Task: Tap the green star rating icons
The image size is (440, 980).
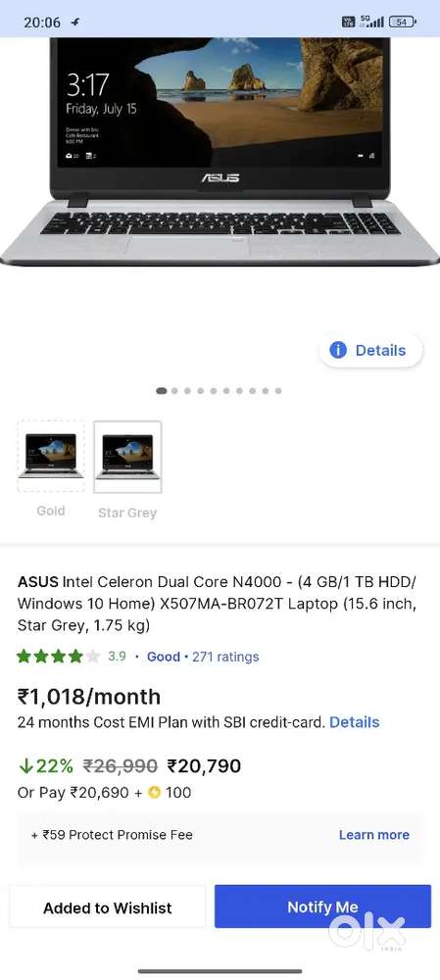Action: (58, 657)
